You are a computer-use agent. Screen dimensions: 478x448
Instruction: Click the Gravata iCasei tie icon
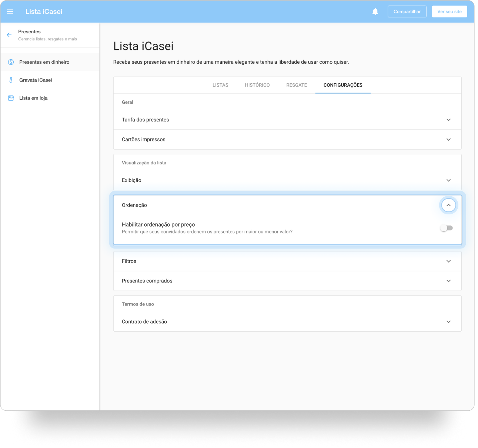point(11,80)
